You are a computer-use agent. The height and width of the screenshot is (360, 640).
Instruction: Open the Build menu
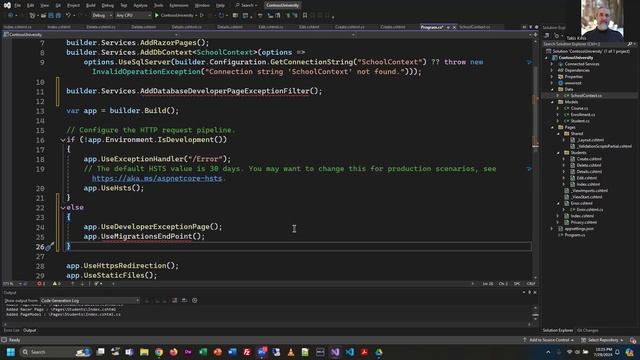pos(91,5)
